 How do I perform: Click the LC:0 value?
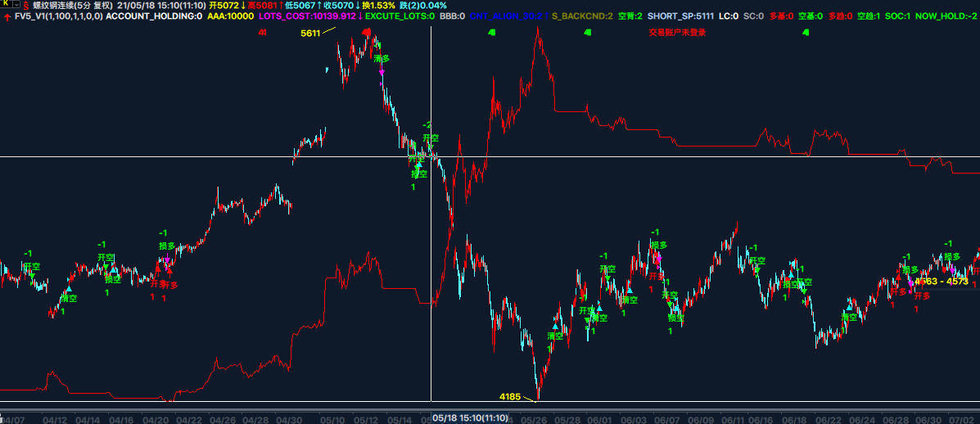coord(728,16)
